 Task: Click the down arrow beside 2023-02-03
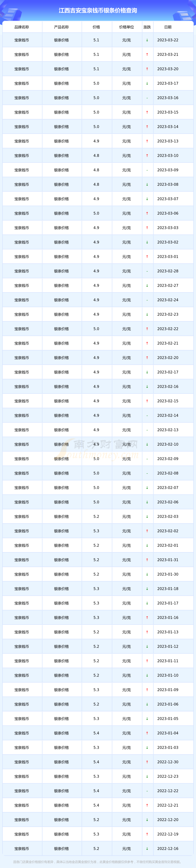coord(147,517)
